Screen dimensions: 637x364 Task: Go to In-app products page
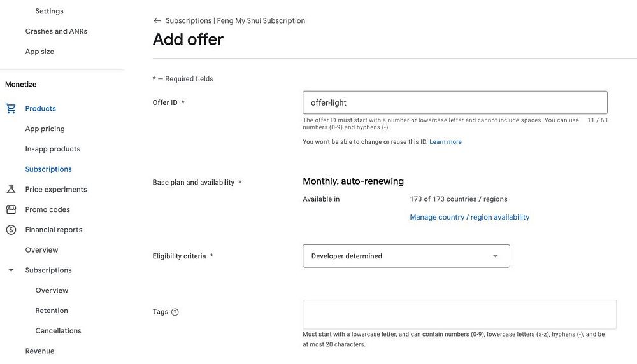click(x=52, y=150)
